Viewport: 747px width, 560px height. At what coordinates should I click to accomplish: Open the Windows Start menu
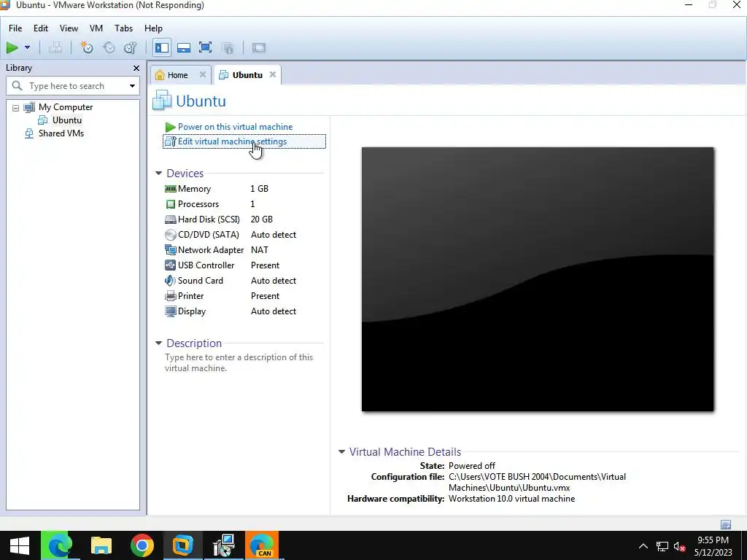click(x=19, y=545)
